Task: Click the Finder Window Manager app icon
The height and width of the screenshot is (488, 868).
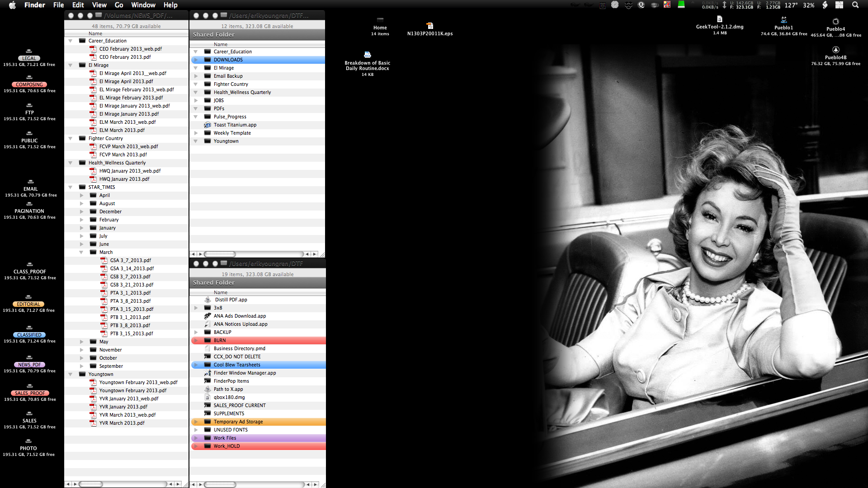Action: [x=208, y=373]
